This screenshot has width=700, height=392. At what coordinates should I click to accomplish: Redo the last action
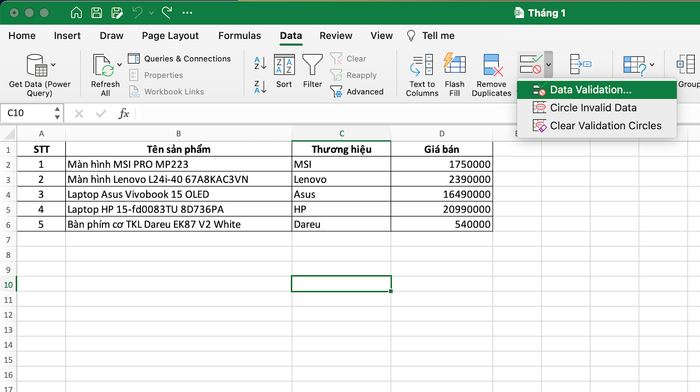tap(167, 13)
